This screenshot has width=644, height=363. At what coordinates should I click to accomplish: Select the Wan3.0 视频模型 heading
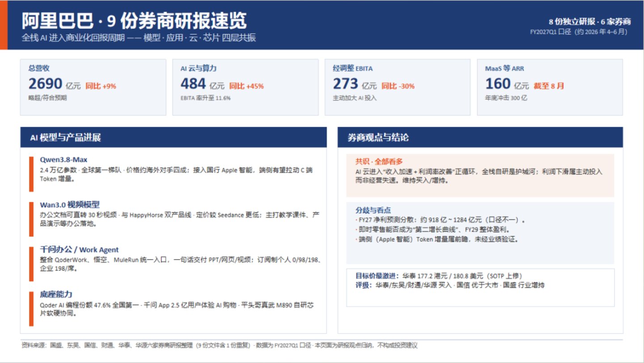click(x=70, y=205)
